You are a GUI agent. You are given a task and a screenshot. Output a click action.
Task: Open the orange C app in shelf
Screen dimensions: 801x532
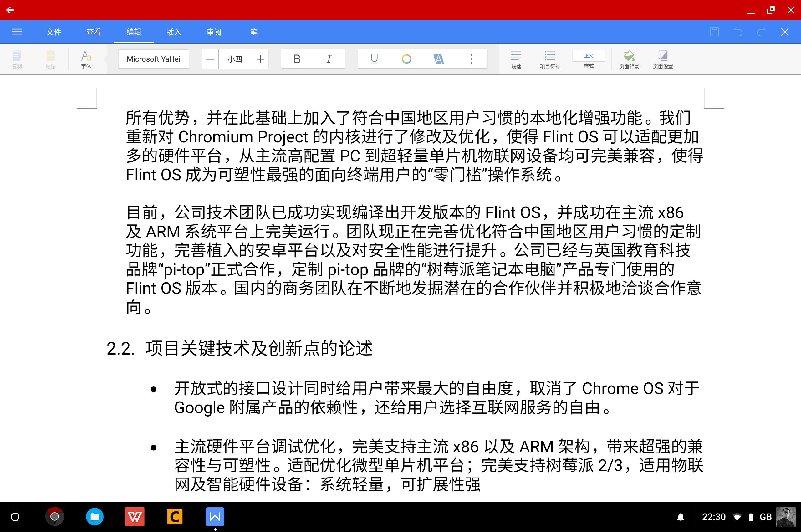(175, 517)
